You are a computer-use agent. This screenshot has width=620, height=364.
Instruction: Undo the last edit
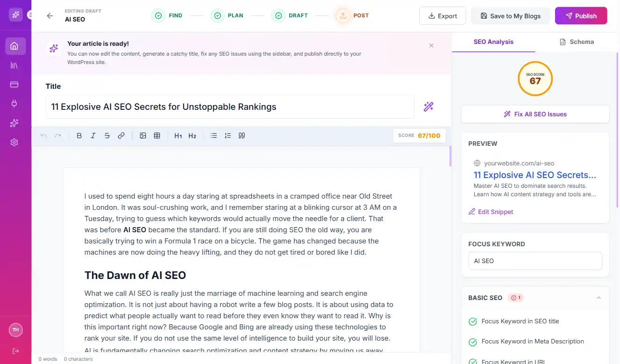pos(43,136)
